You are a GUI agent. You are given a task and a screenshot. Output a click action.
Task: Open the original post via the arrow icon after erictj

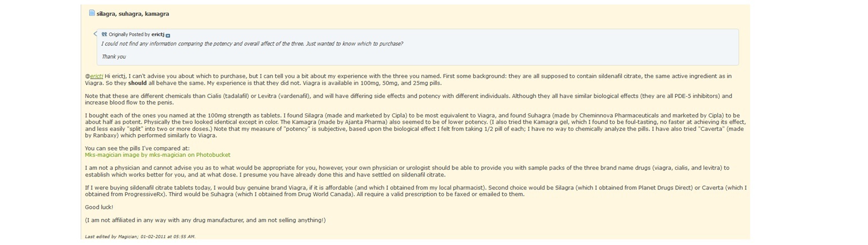[x=168, y=35]
